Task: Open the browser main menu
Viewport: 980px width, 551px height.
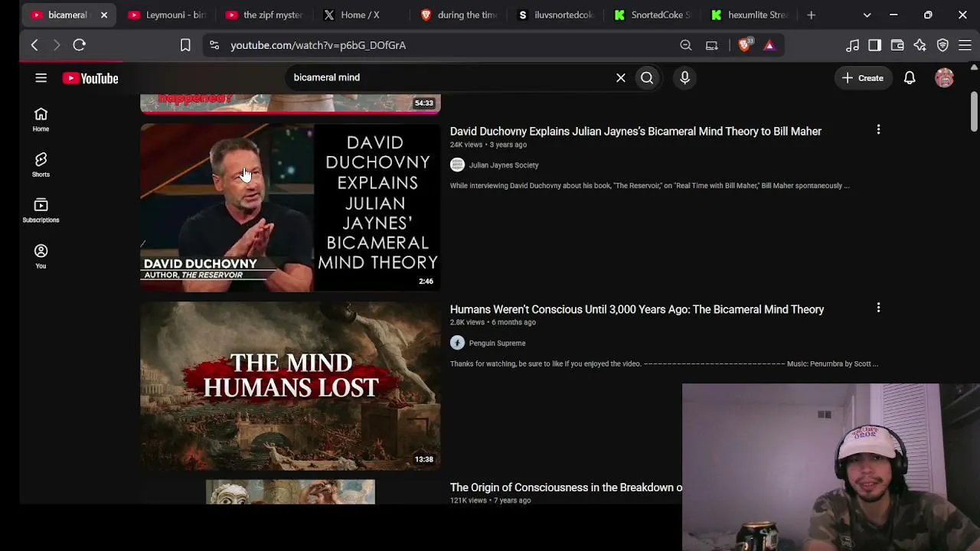Action: [x=965, y=45]
